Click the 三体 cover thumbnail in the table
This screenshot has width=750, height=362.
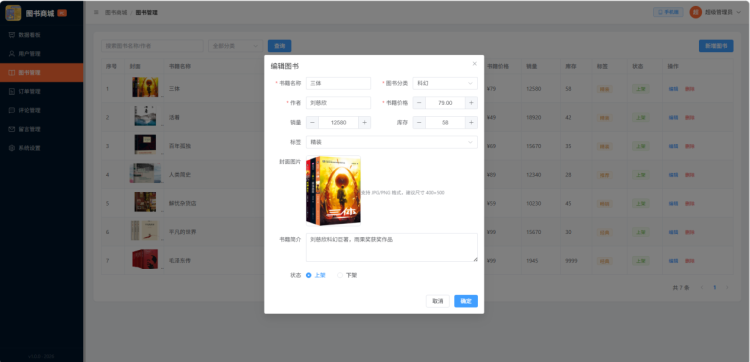click(145, 88)
